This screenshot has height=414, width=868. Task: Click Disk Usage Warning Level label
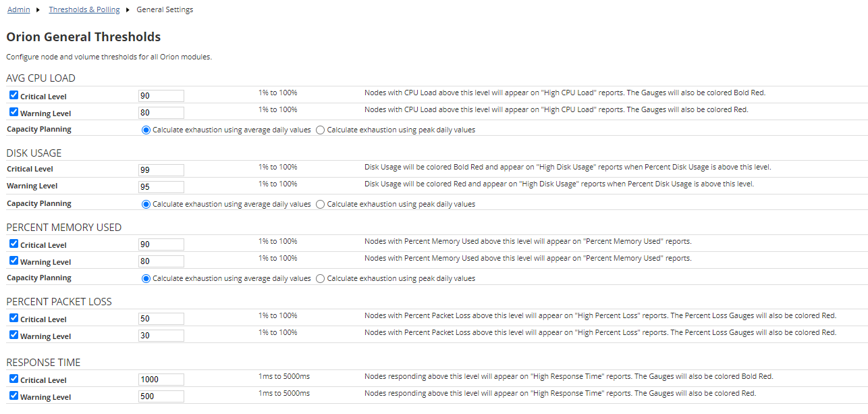click(x=32, y=186)
